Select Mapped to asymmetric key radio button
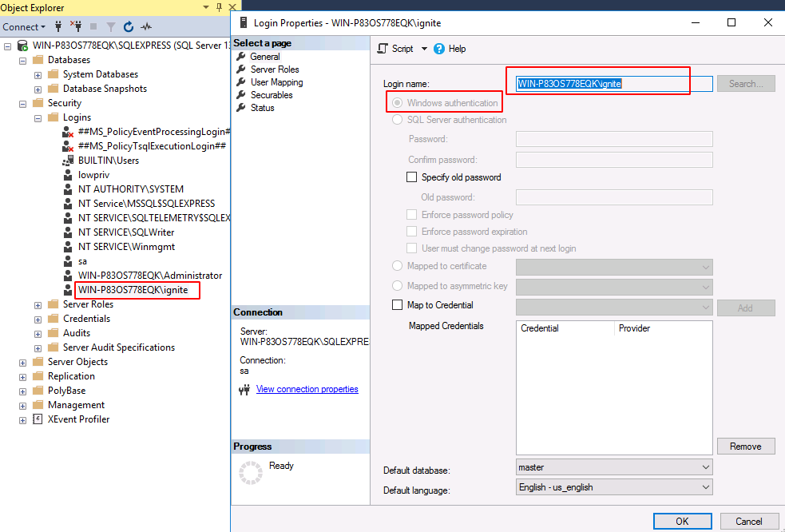The width and height of the screenshot is (785, 532). (x=397, y=286)
